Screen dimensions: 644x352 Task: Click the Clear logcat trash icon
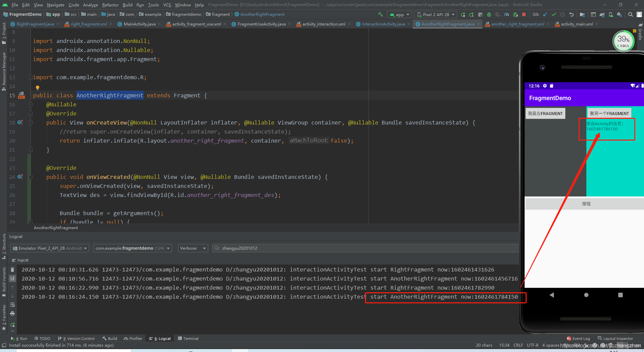coord(12,269)
